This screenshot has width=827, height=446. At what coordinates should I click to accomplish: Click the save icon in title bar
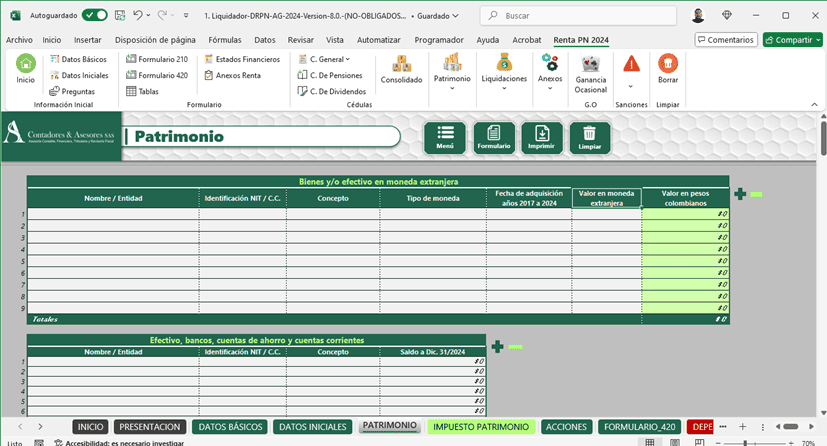pos(120,15)
